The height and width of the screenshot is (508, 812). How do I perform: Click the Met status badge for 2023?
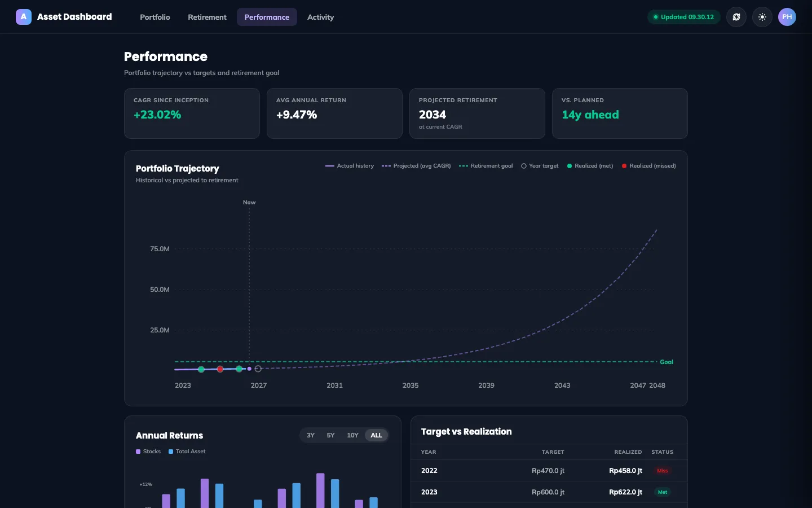(663, 492)
